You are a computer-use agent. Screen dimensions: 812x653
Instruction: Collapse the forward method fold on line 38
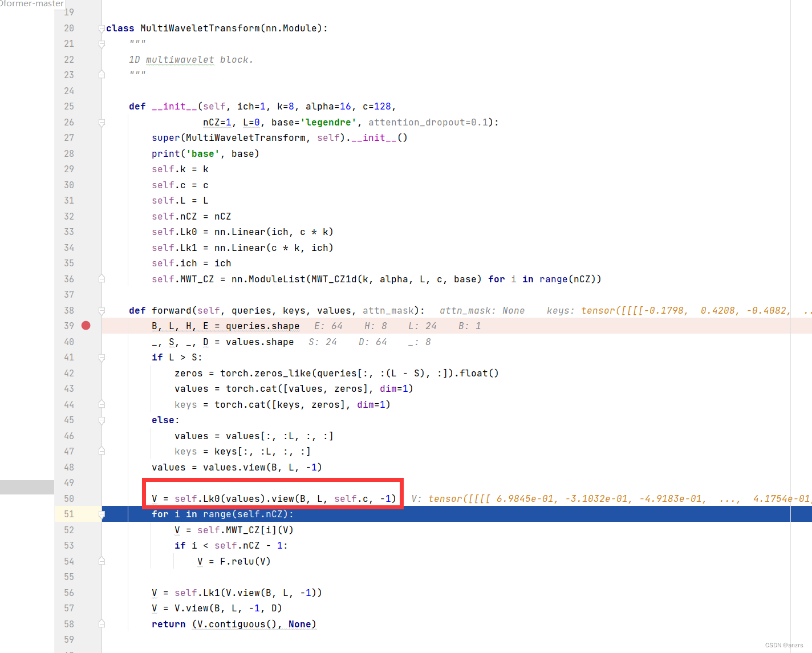point(101,311)
